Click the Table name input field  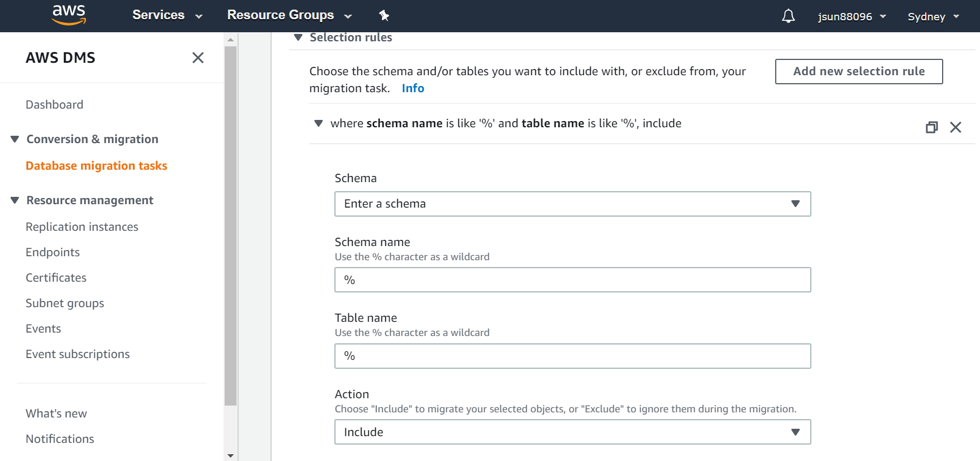click(572, 356)
